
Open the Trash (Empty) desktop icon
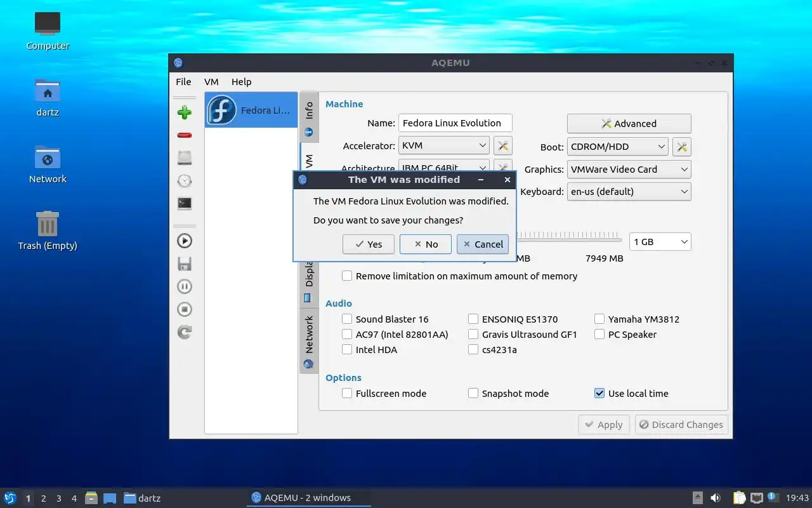click(48, 231)
